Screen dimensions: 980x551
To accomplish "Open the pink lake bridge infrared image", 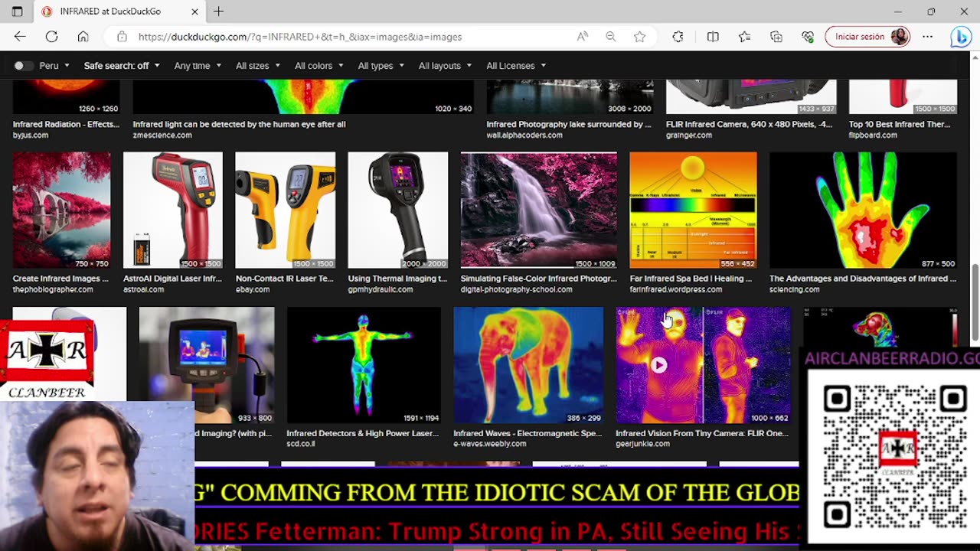I will [x=61, y=210].
